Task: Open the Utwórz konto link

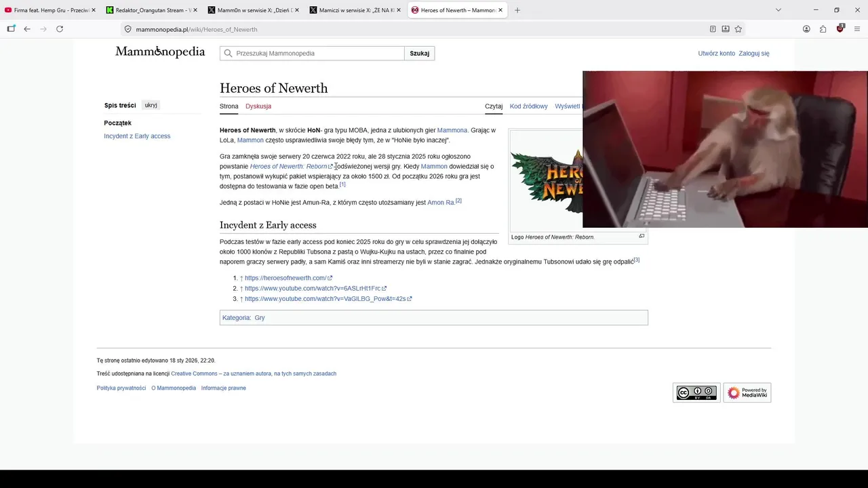Action: click(717, 54)
